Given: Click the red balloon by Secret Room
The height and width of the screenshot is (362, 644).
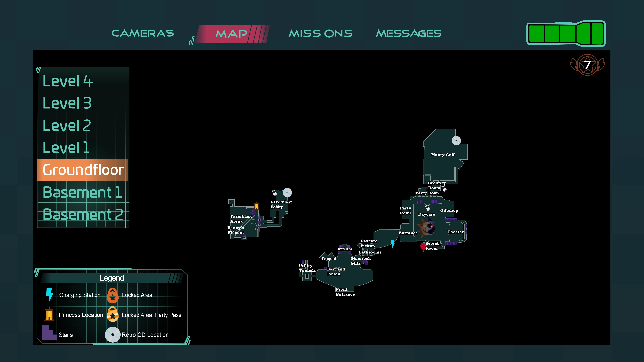Looking at the screenshot, I should click(423, 247).
